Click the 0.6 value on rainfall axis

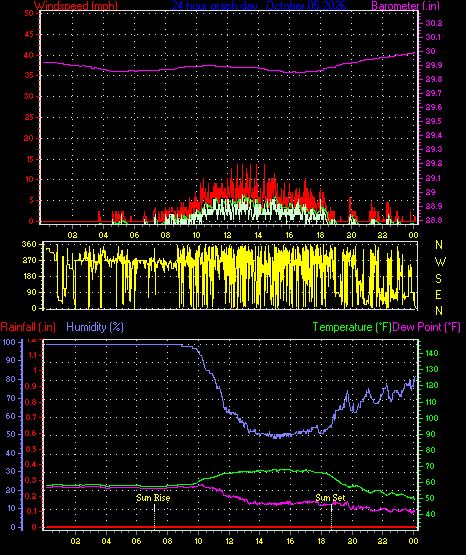pyautogui.click(x=31, y=434)
